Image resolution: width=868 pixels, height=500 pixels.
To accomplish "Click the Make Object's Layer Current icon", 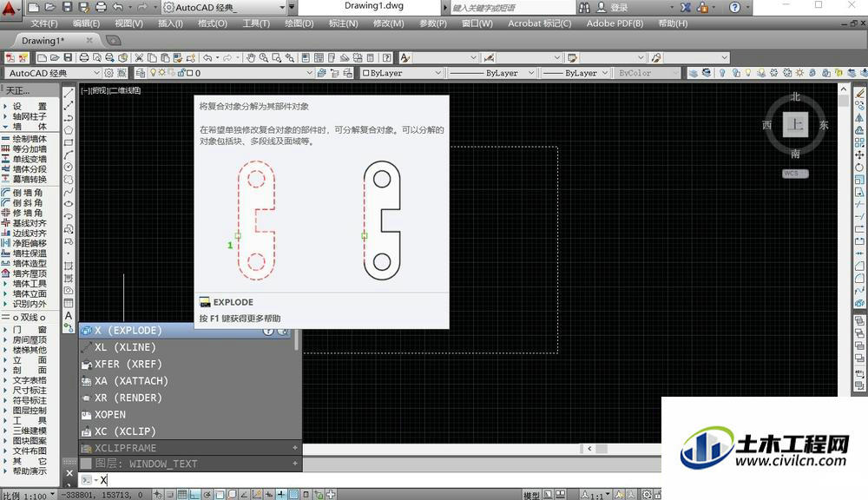I will click(x=322, y=73).
